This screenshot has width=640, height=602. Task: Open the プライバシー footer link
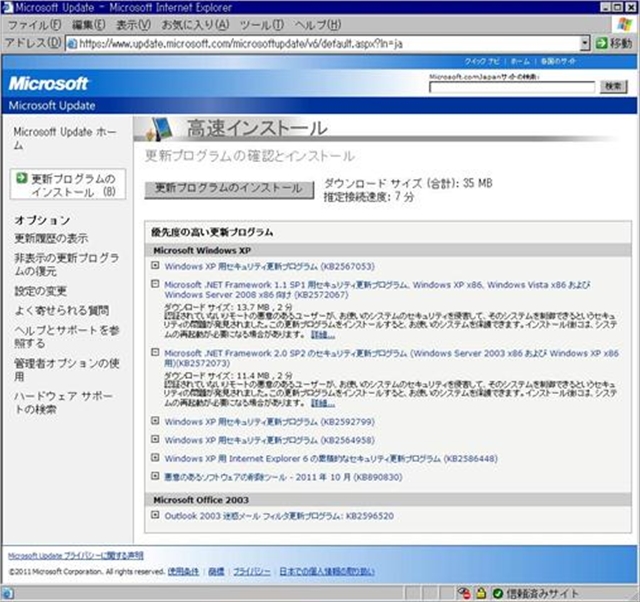tap(252, 571)
